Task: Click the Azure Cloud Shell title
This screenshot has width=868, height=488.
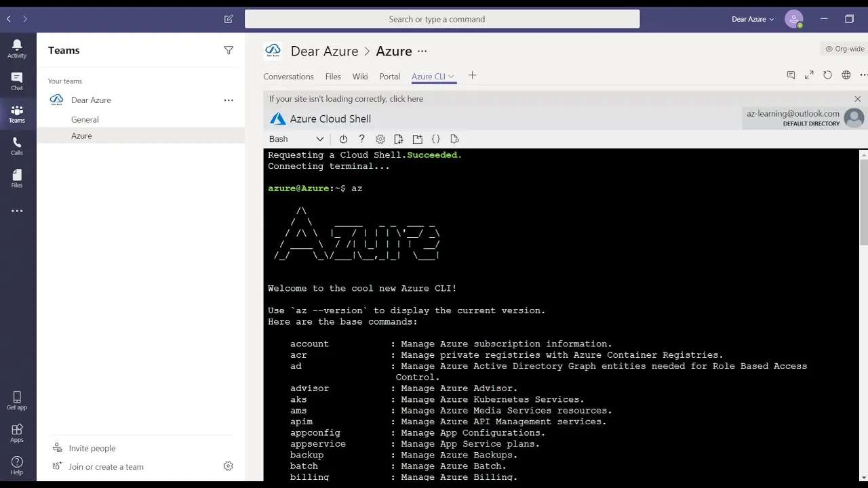Action: [330, 119]
